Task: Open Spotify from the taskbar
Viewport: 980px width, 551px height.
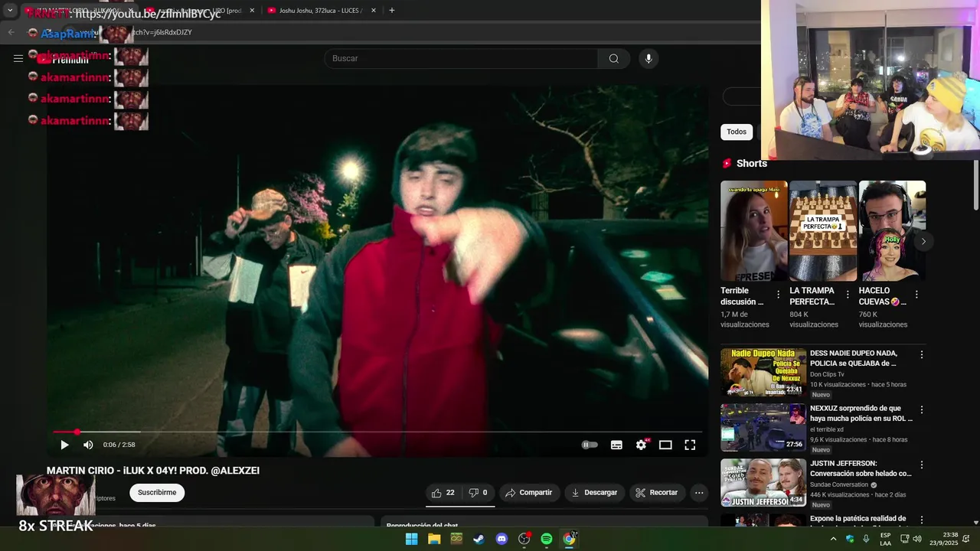Action: point(547,539)
